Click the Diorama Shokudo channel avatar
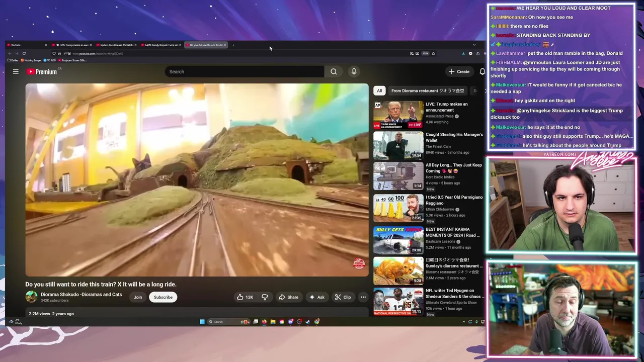 (31, 297)
